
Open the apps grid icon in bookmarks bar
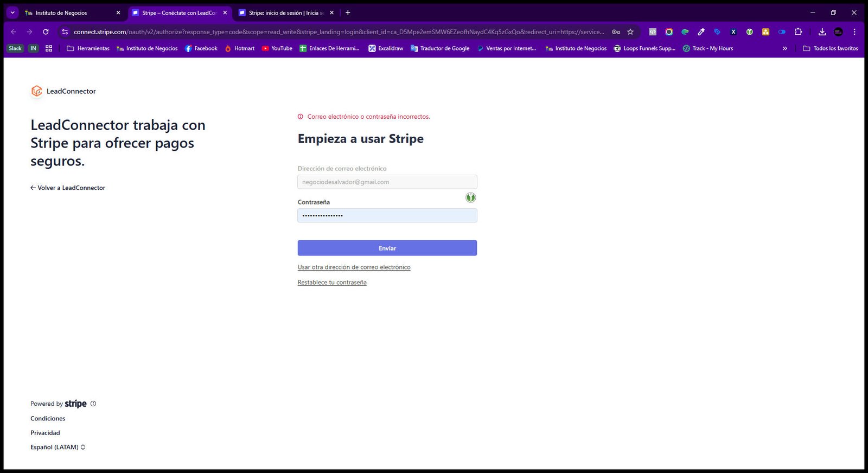tap(49, 48)
